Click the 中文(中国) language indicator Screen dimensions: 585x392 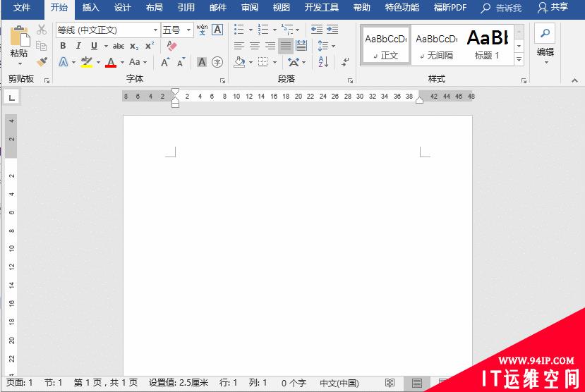[339, 383]
